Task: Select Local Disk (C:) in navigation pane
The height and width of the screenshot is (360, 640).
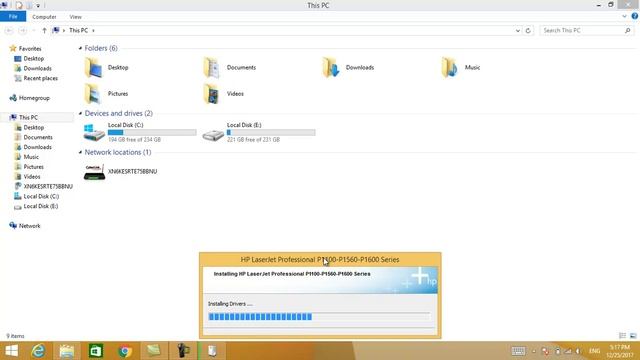Action: (x=41, y=196)
